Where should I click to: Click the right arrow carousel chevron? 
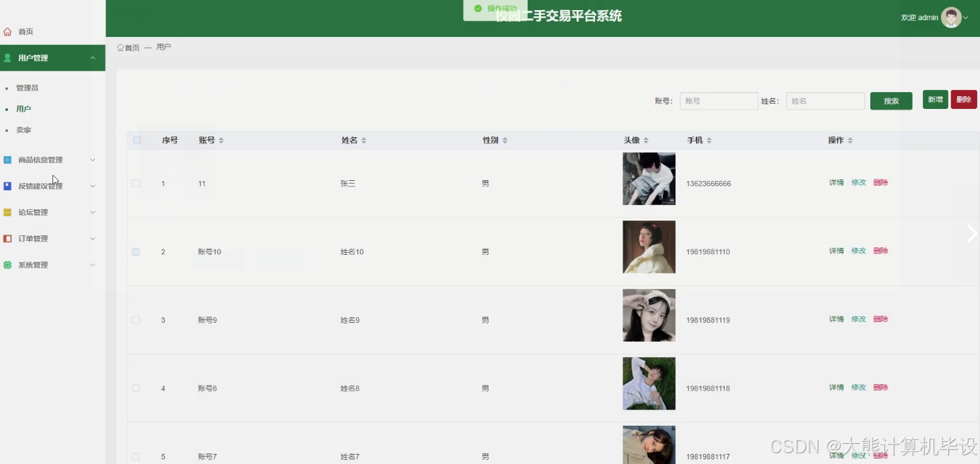tap(971, 233)
